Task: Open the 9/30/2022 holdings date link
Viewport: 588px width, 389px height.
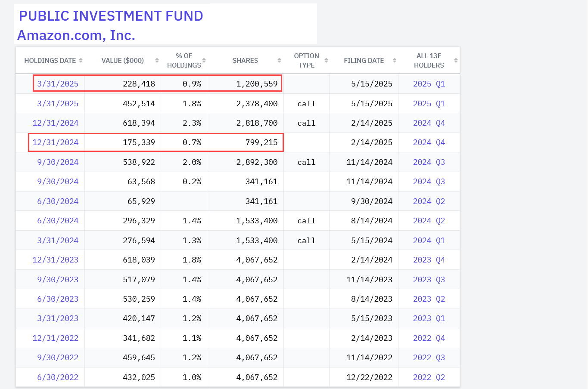Action: click(x=58, y=358)
